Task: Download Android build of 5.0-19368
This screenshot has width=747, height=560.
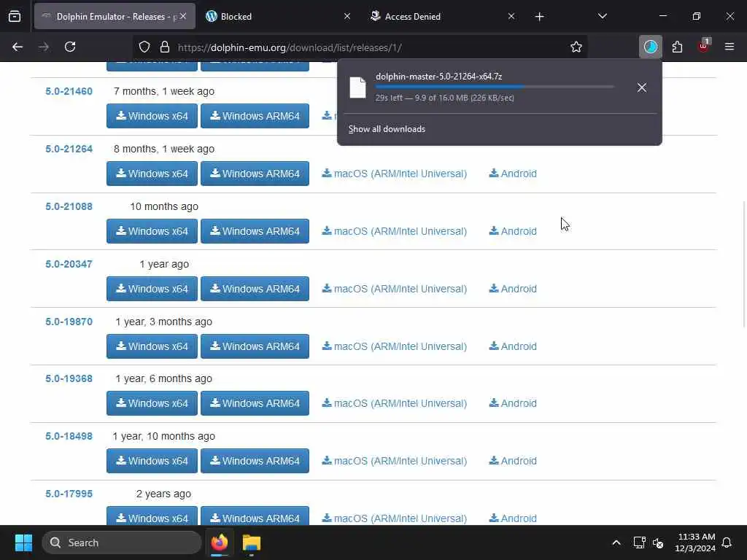Action: [513, 403]
